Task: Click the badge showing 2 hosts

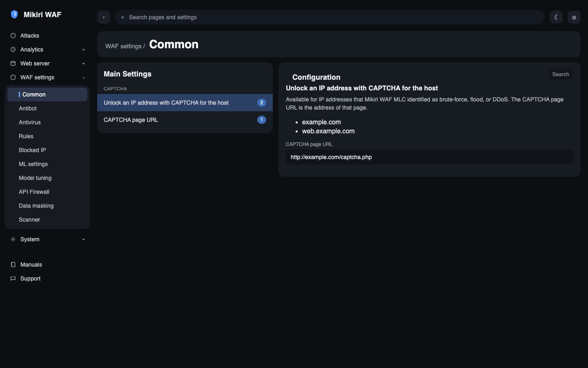Action: (x=262, y=103)
